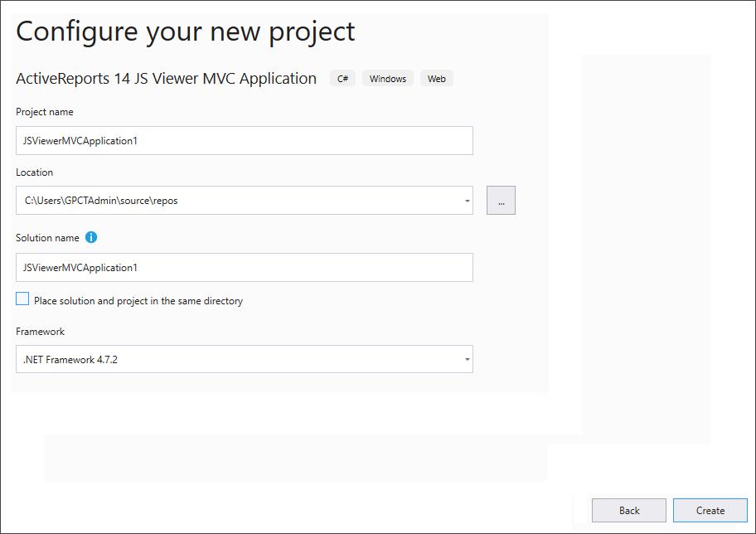Select the Windows platform tag
Viewport: 756px width, 534px height.
pos(387,78)
